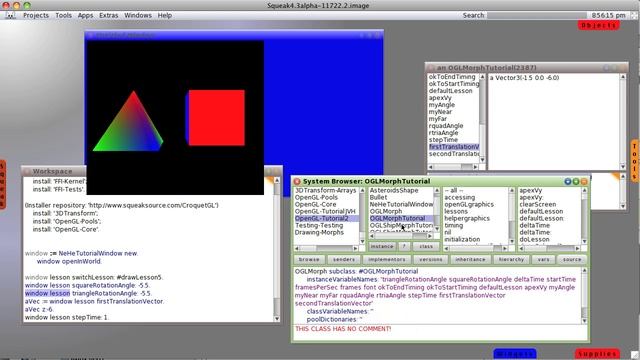
Task: Open the Extras menu
Action: click(x=109, y=15)
